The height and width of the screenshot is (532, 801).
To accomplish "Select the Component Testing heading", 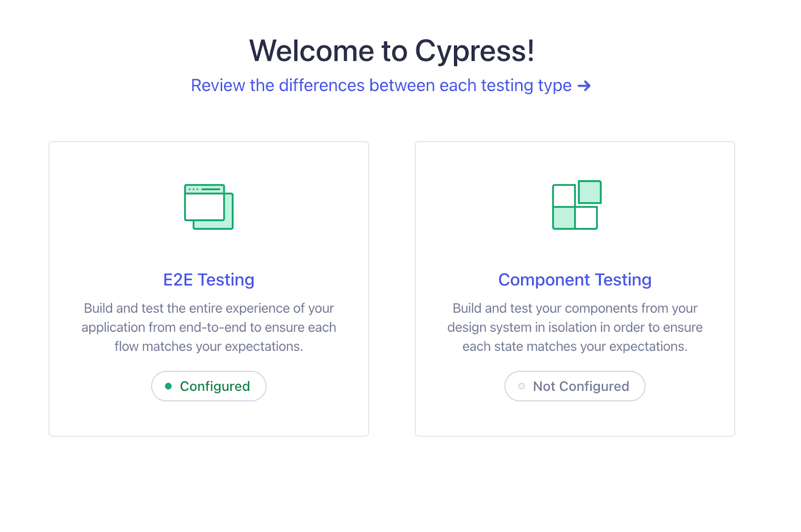I will coord(574,280).
